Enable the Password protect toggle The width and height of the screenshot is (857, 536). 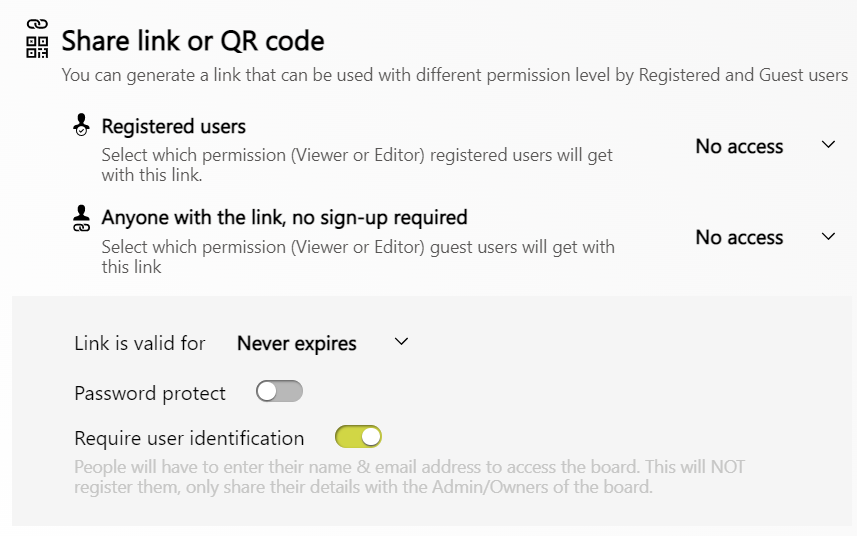[279, 392]
